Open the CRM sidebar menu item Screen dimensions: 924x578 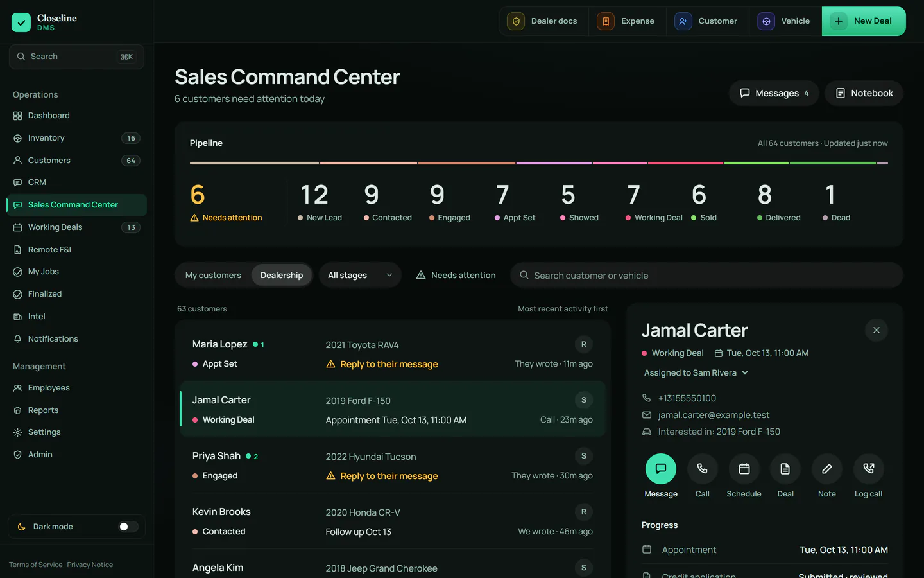point(76,182)
